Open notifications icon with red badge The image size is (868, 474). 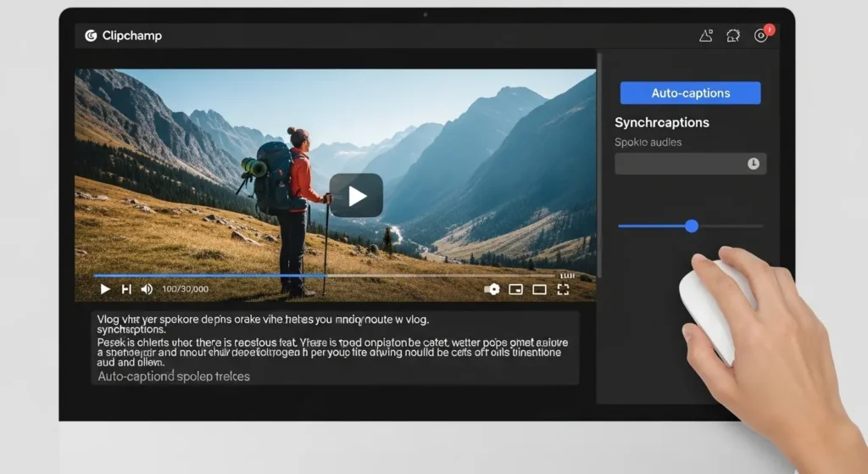click(x=761, y=36)
